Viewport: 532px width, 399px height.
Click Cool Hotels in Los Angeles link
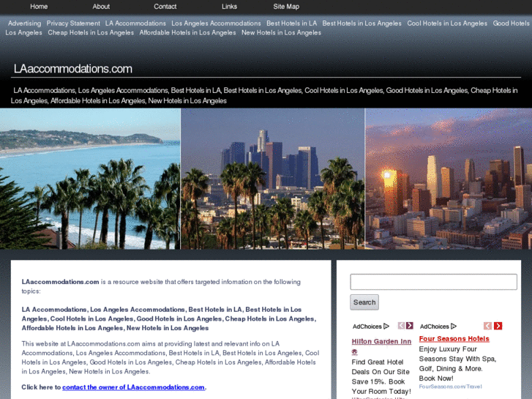point(447,23)
